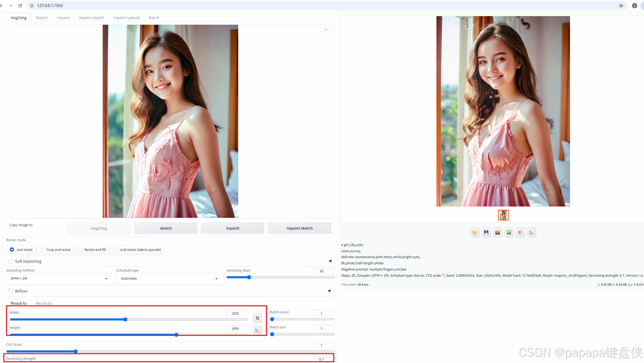Enable the Soft inpainting checkbox

(x=11, y=261)
